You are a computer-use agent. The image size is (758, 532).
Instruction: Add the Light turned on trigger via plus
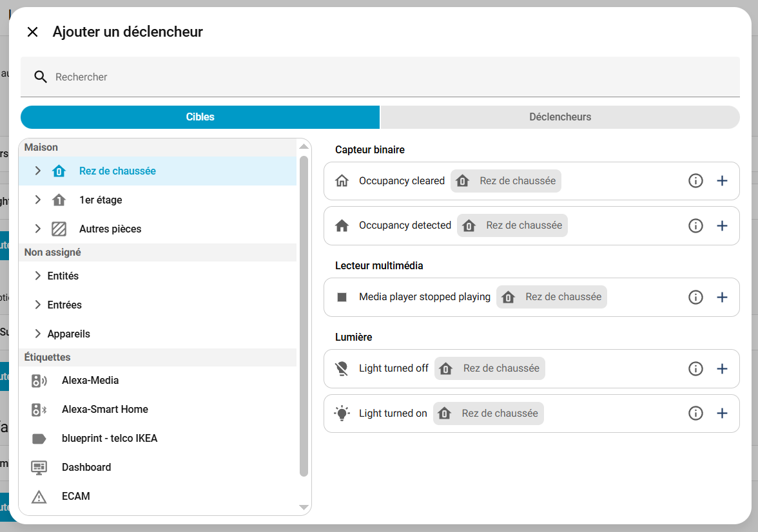[722, 413]
